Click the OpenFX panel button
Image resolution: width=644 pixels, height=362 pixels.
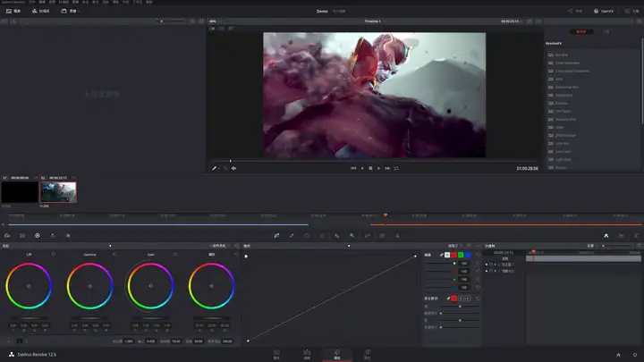click(x=604, y=12)
